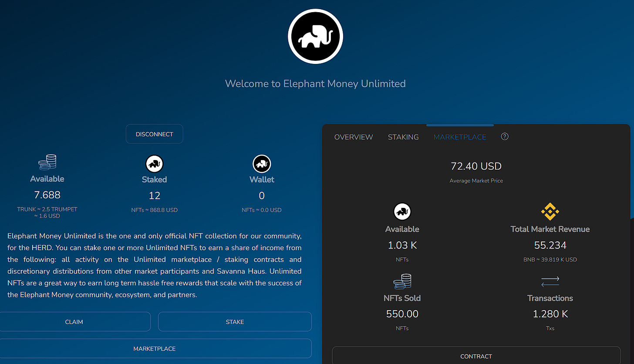Click the Elephant Money Unlimited description paragraph

pyautogui.click(x=155, y=265)
